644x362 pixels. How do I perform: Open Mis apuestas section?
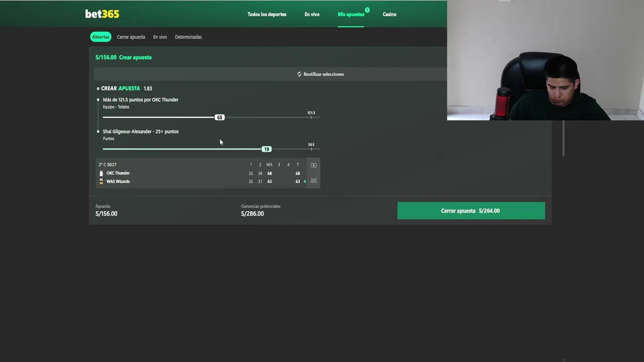[x=351, y=14]
